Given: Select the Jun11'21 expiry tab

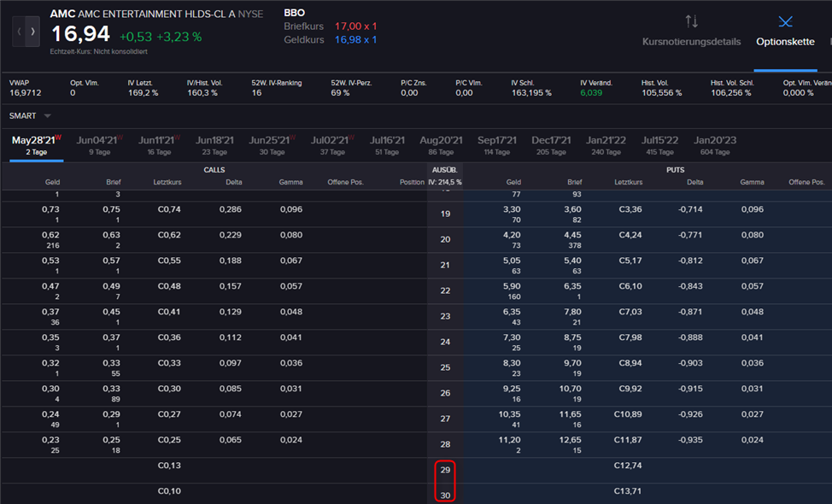Looking at the screenshot, I should 159,145.
